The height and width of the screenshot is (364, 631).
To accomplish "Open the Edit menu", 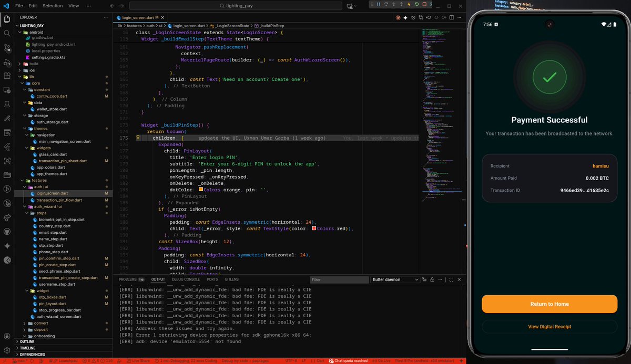I will (33, 6).
